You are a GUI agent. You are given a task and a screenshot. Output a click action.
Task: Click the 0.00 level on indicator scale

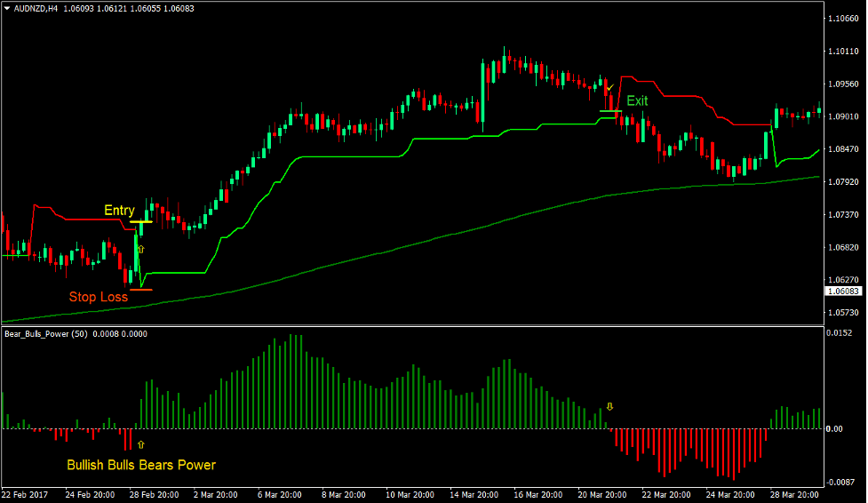point(833,429)
